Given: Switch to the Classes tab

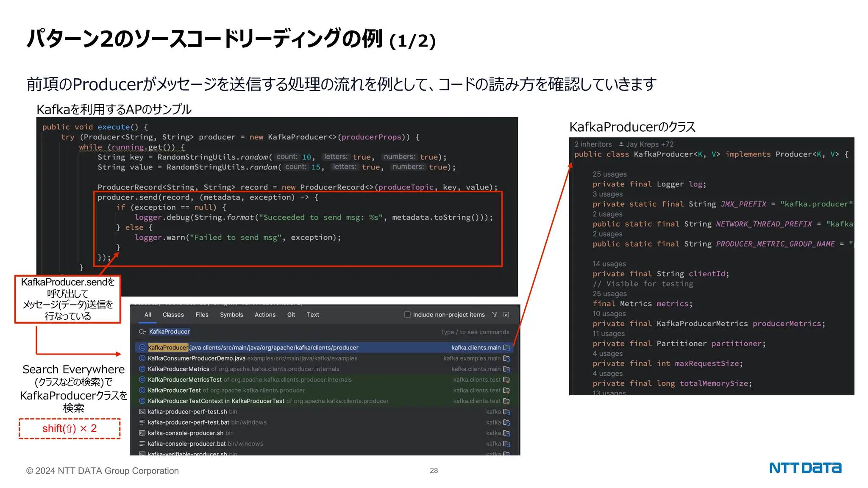Looking at the screenshot, I should click(x=173, y=315).
